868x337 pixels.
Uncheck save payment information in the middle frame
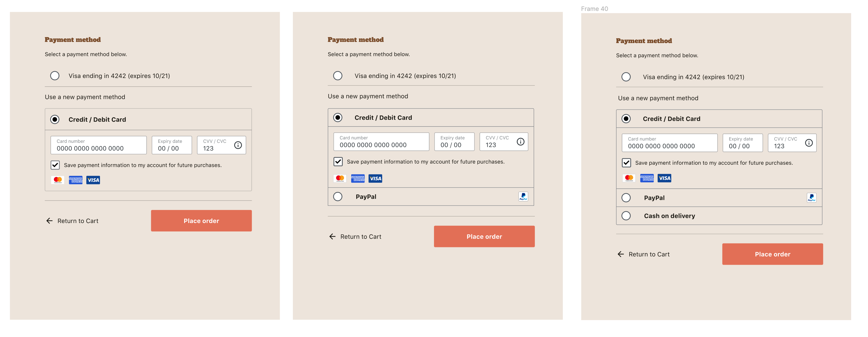(338, 162)
